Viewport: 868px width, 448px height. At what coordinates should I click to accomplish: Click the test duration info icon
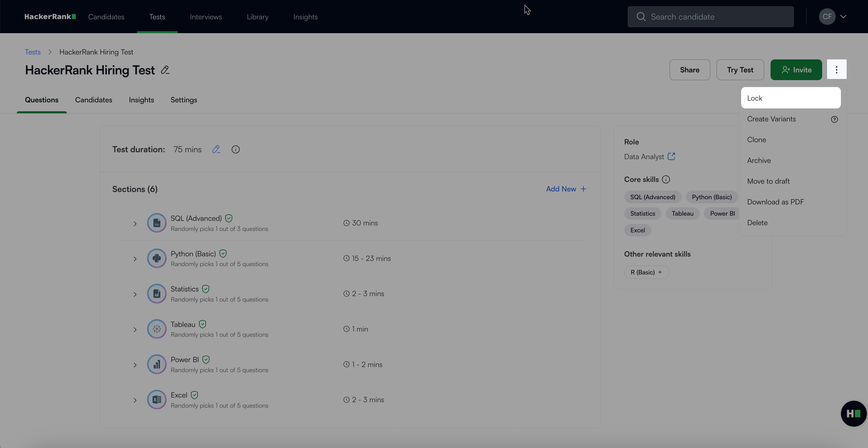[x=236, y=149]
